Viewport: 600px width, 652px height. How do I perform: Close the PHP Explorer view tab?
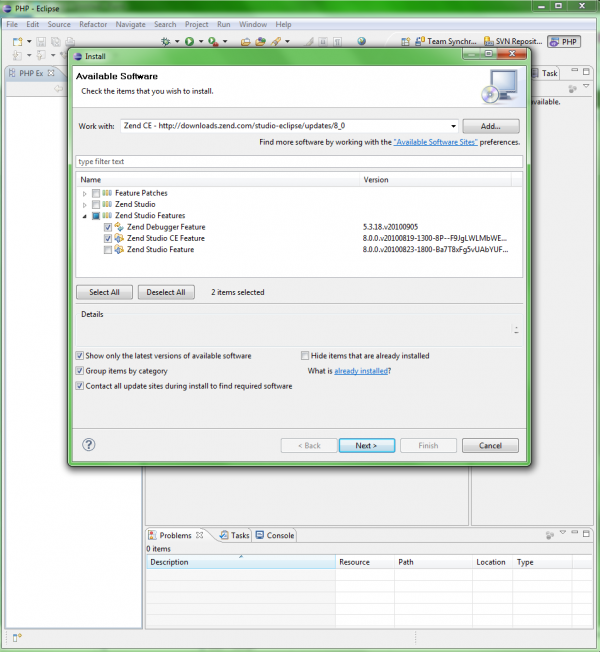[51, 73]
